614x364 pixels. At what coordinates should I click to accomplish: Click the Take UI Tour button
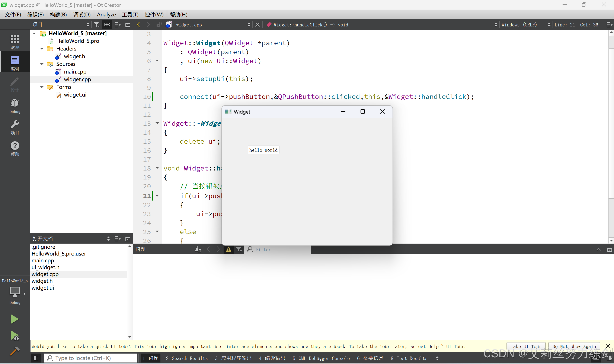tap(526, 346)
